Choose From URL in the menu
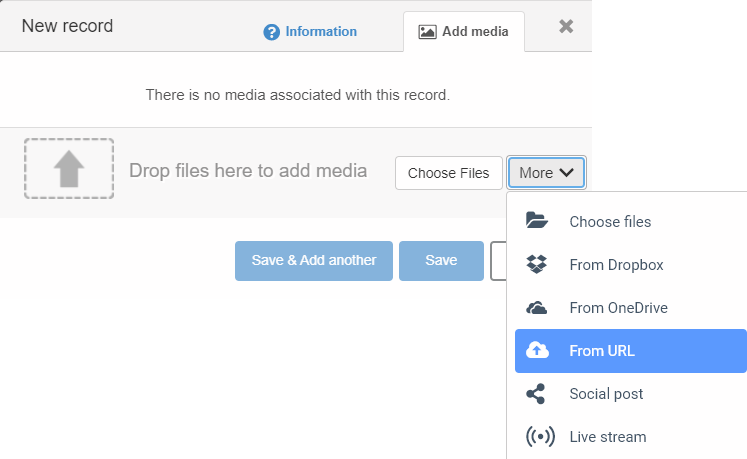Viewport: 747px width, 459px height. pos(631,351)
